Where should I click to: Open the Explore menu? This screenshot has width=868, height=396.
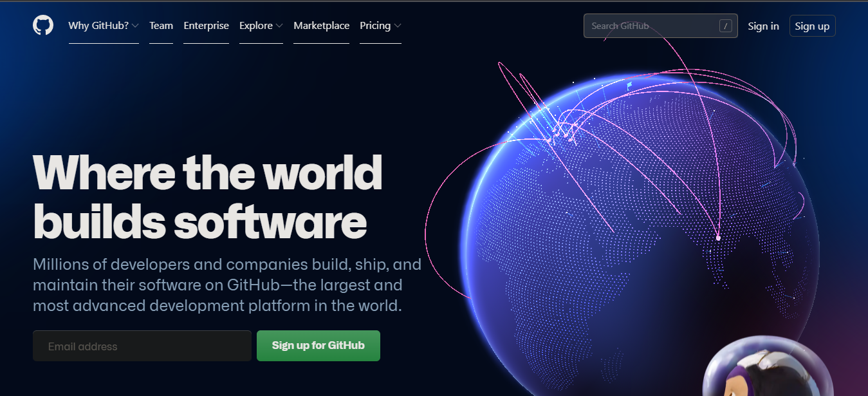point(261,26)
